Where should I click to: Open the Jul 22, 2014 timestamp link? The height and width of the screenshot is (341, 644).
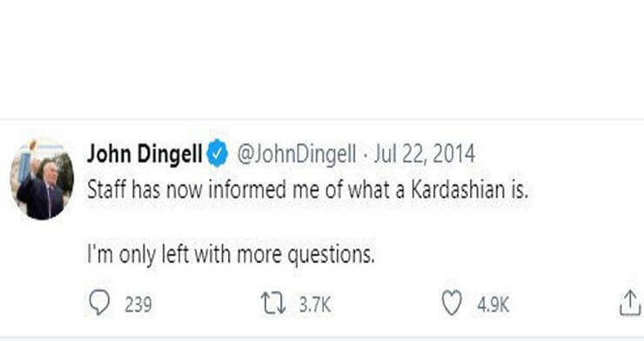(x=425, y=154)
